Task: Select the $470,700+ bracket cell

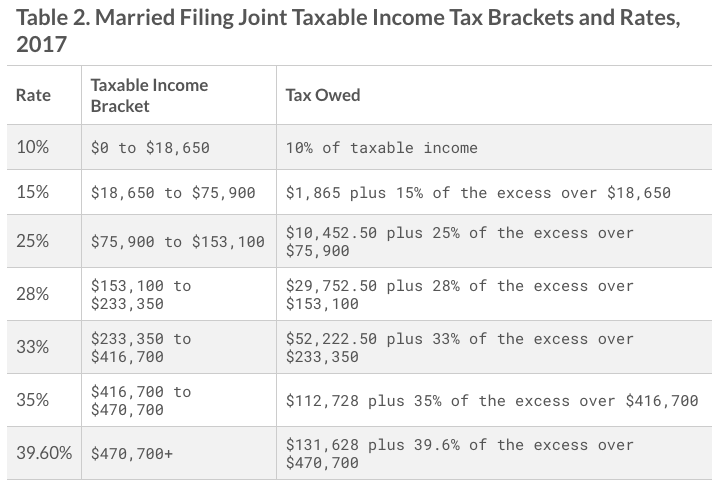Action: pyautogui.click(x=132, y=454)
